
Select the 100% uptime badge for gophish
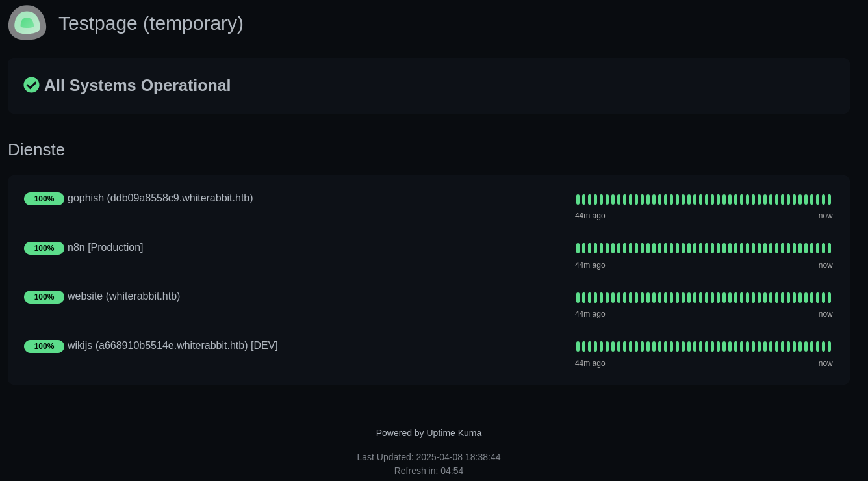click(x=44, y=199)
